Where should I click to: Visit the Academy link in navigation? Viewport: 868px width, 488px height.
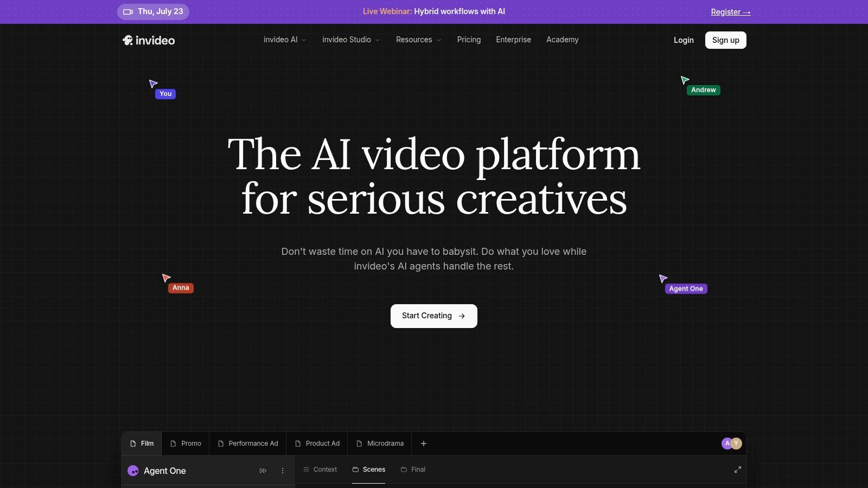point(562,40)
